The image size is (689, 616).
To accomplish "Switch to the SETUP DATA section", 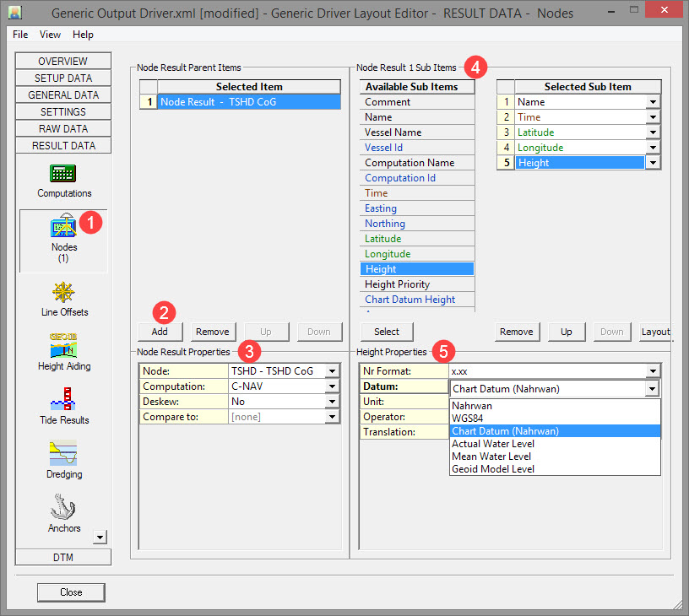I will [x=63, y=78].
